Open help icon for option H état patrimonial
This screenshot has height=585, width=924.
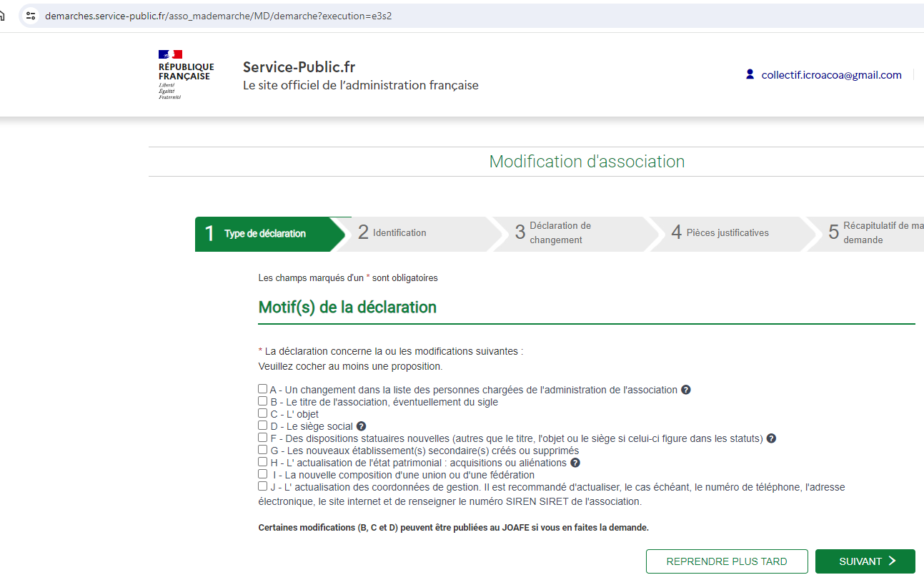coord(575,463)
